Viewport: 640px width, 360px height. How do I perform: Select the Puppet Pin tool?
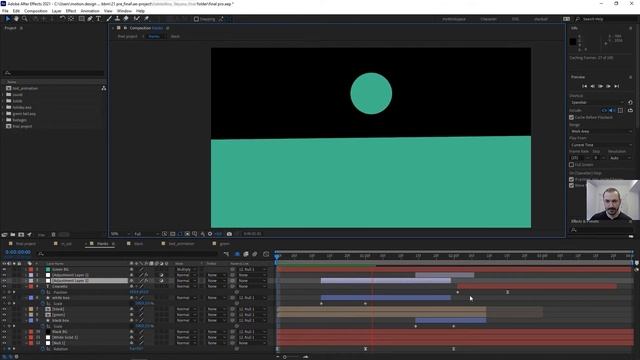point(146,19)
